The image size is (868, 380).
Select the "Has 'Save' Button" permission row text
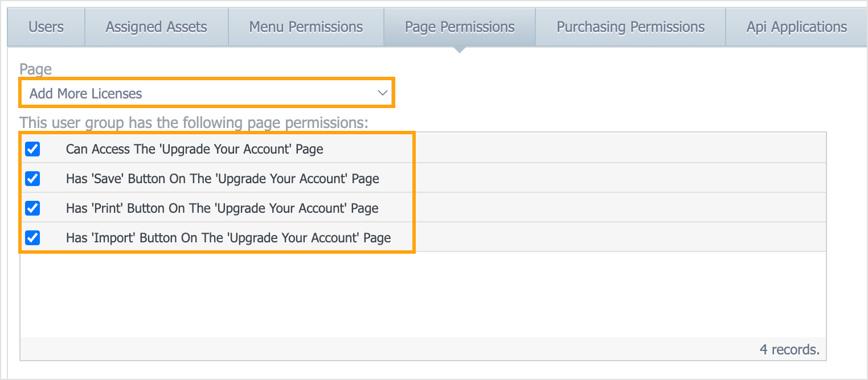(222, 179)
